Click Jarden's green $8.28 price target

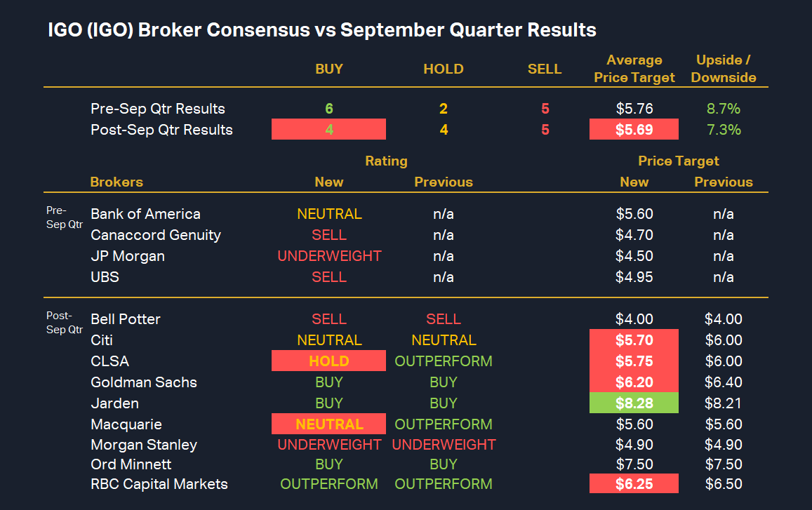tap(634, 403)
